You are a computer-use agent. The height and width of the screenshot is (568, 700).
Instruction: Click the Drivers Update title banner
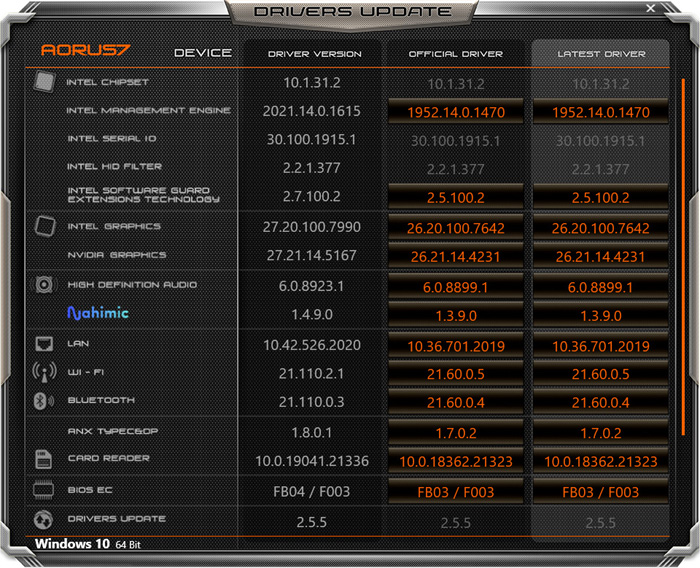click(352, 12)
